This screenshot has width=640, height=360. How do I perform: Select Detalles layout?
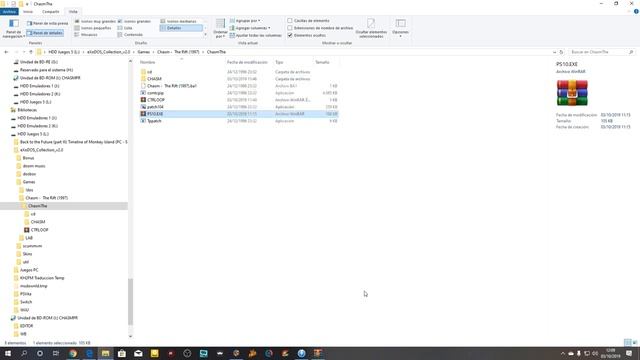click(x=181, y=28)
